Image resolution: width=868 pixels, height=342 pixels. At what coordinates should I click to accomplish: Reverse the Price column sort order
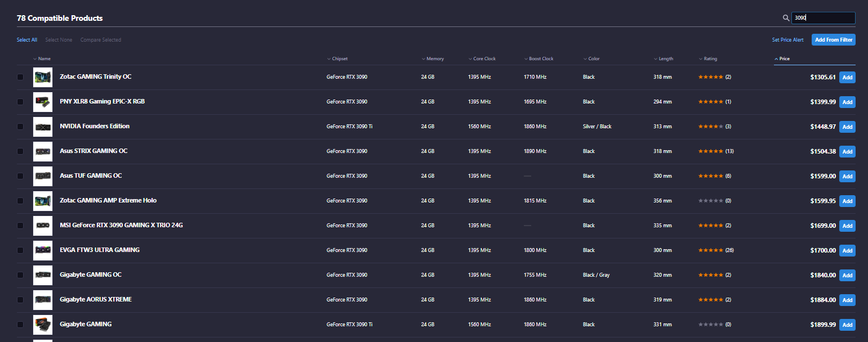tap(782, 59)
